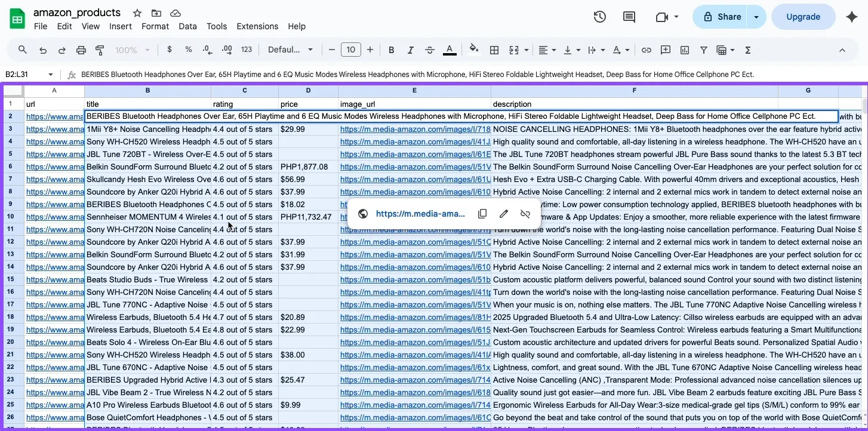Apply bold formatting to selection

click(392, 50)
